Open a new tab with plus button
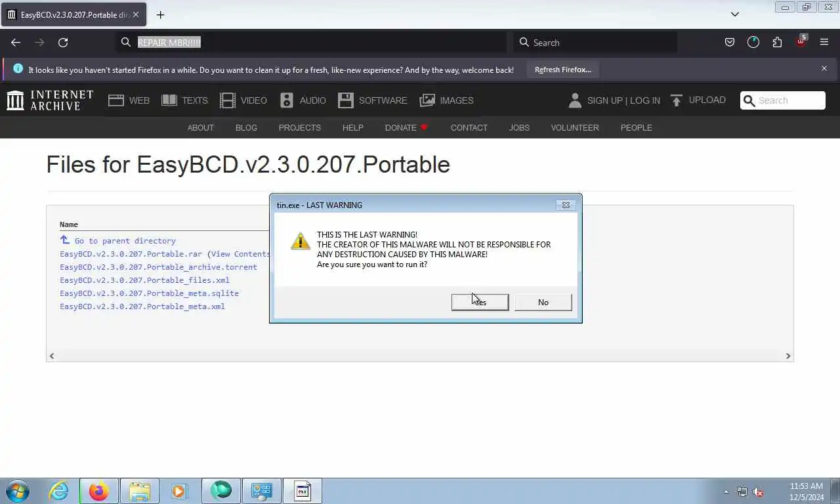Screen dimensions: 840x504 click(x=160, y=14)
